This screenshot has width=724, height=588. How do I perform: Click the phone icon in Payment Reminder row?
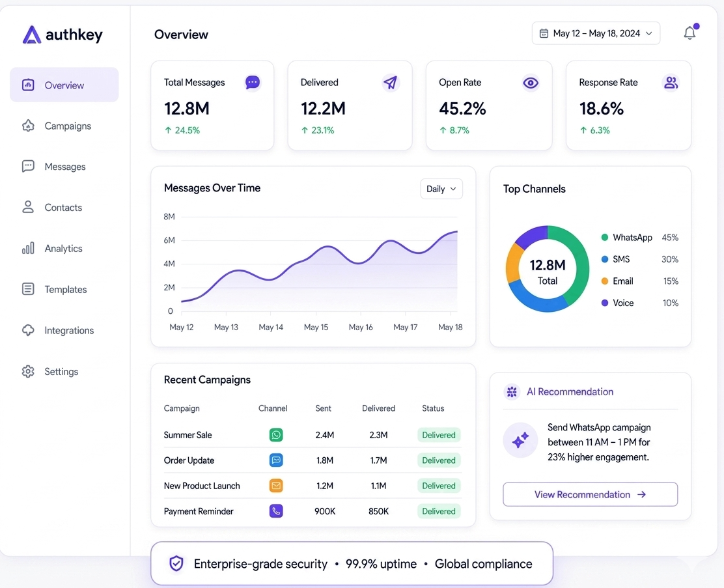(x=276, y=511)
